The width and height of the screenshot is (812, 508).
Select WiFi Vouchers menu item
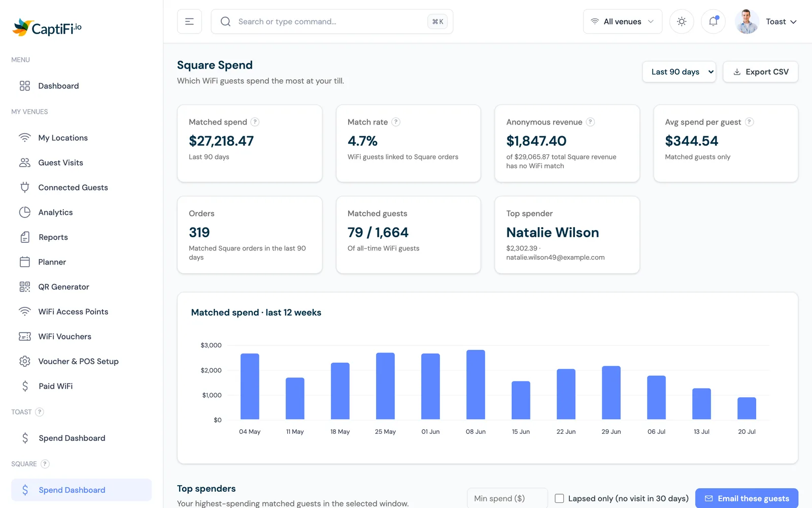(81, 336)
